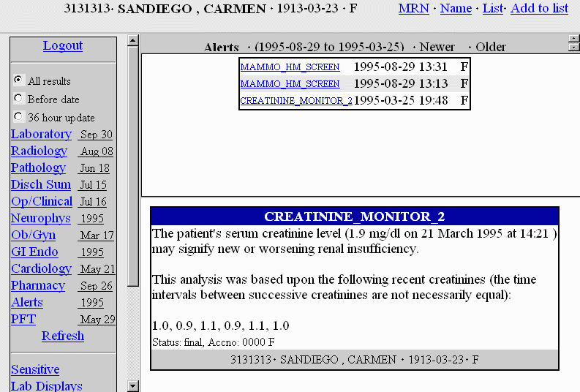Click the alerts pane scroll down arrow
This screenshot has width=580, height=392.
pos(573,47)
